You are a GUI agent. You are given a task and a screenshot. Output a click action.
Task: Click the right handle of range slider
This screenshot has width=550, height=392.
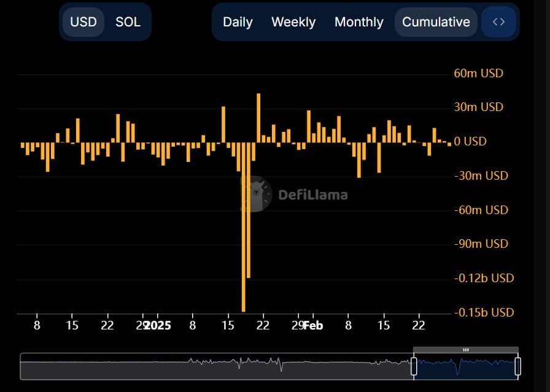[517, 367]
